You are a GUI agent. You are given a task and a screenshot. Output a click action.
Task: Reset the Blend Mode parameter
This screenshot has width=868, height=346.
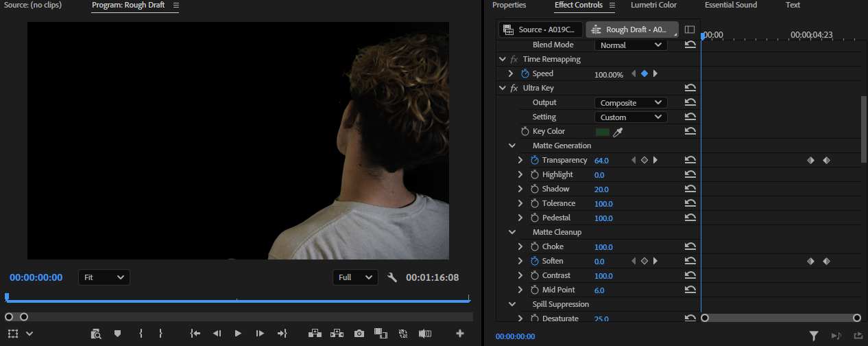(x=690, y=45)
